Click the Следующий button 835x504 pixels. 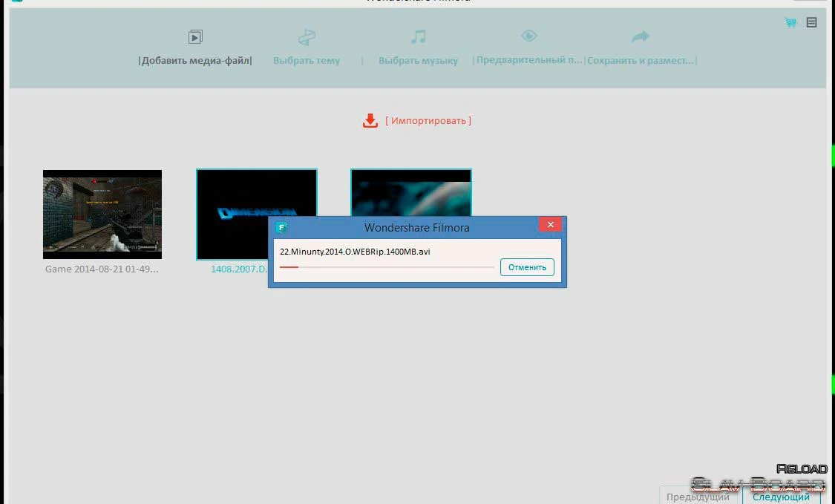781,497
